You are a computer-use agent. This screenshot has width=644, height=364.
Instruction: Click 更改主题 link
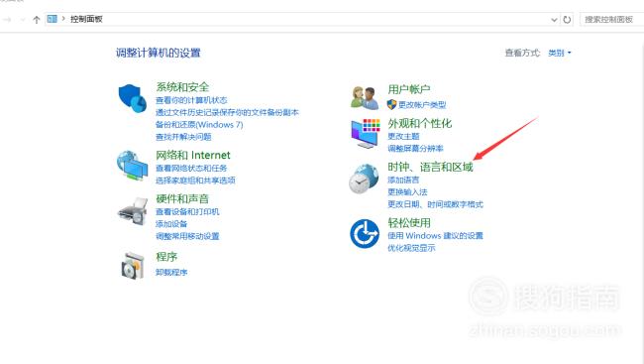(403, 136)
